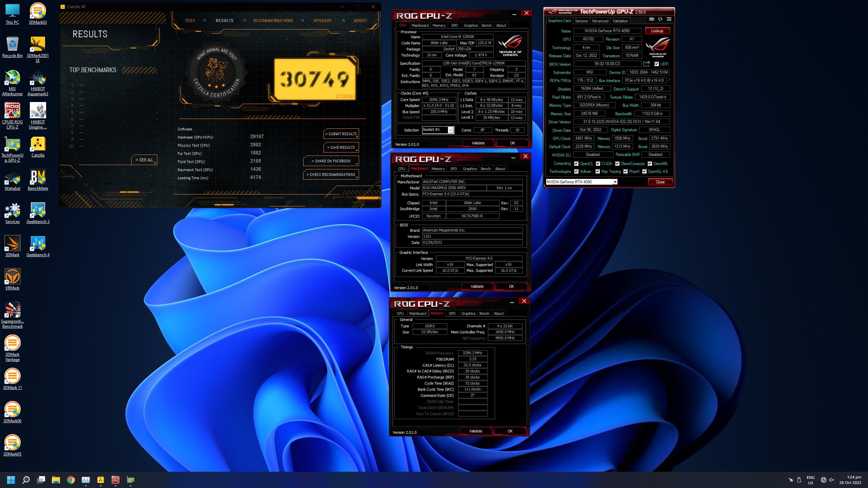The height and width of the screenshot is (488, 868).
Task: Open the Windows Start button
Action: pyautogui.click(x=11, y=480)
